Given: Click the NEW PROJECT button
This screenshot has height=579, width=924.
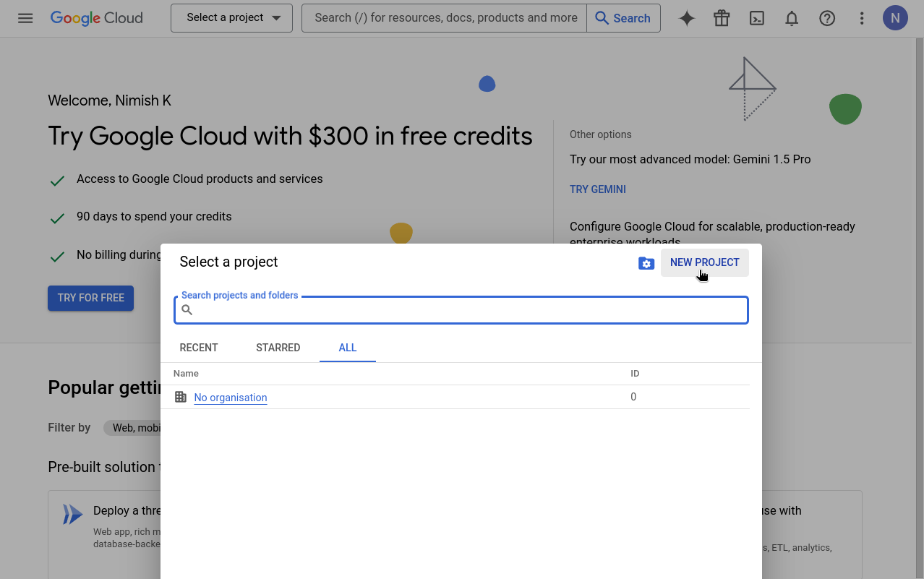Looking at the screenshot, I should click(x=704, y=262).
